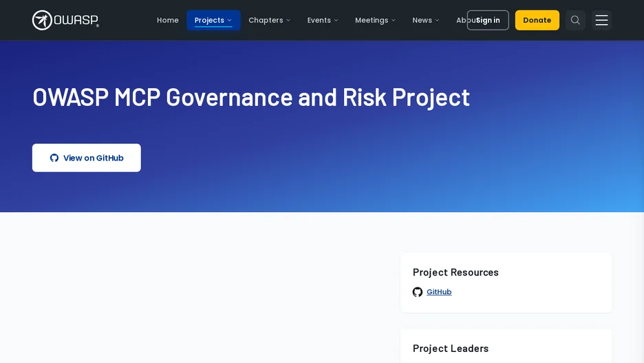Expand the Events dropdown chevron
This screenshot has width=644, height=363.
336,20
